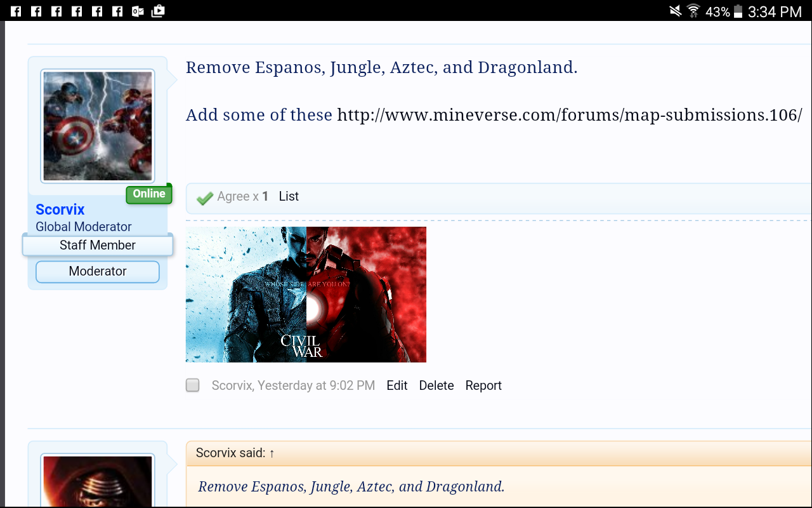Tick the checkbox beside Scorvix's post date
This screenshot has width=812, height=508.
point(193,385)
